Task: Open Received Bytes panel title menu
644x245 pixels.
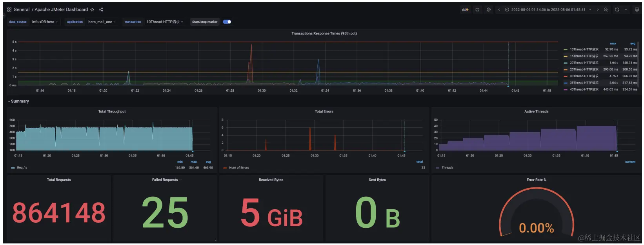Action: click(271, 180)
